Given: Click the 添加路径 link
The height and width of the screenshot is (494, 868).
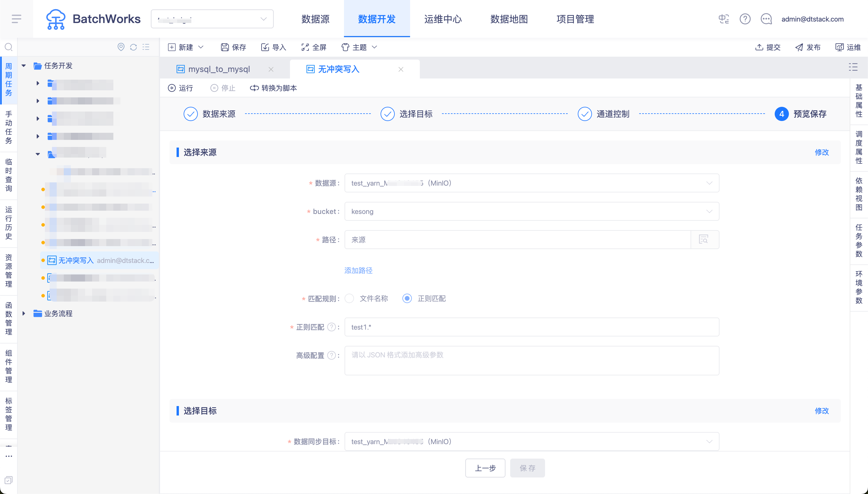Looking at the screenshot, I should coord(358,270).
